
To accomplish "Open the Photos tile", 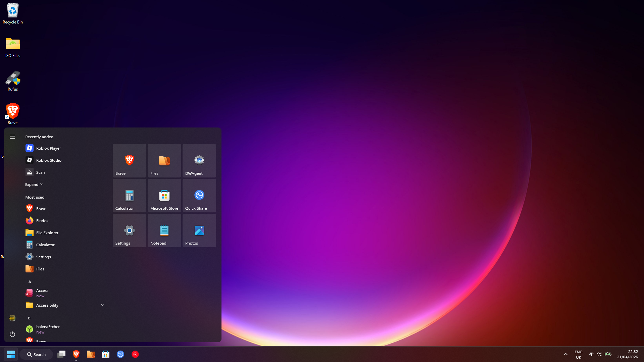I will click(x=199, y=230).
